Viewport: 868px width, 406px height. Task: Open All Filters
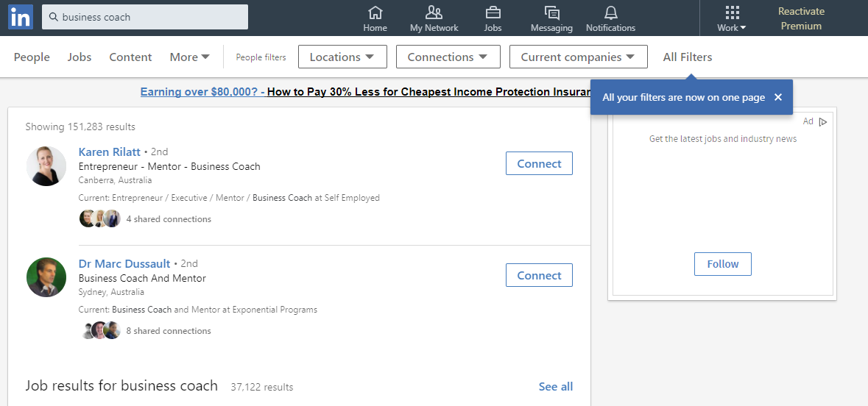coord(688,57)
